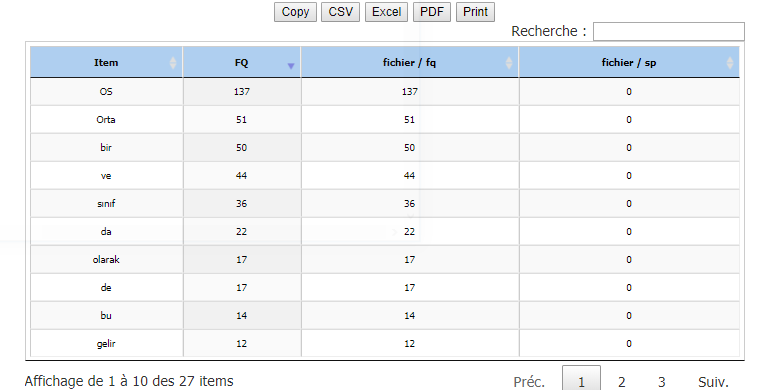The image size is (779, 390).
Task: Export the table as PDF
Action: pyautogui.click(x=432, y=12)
